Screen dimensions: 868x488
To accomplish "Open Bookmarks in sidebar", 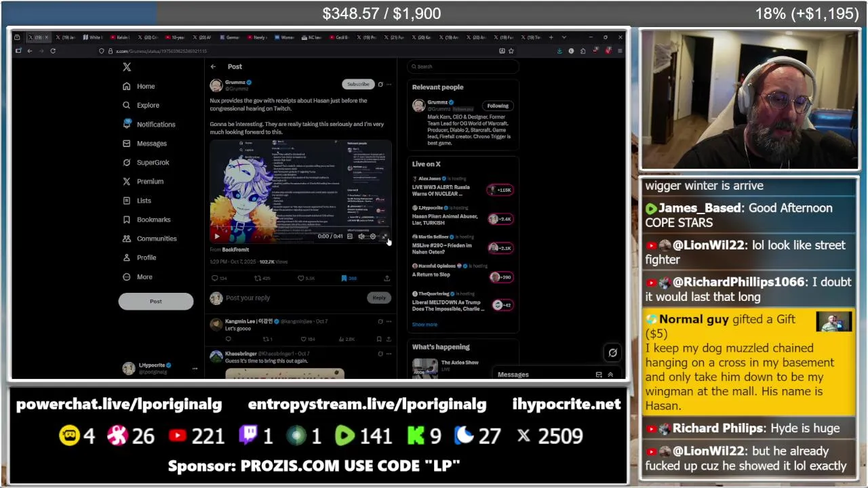I will point(146,220).
